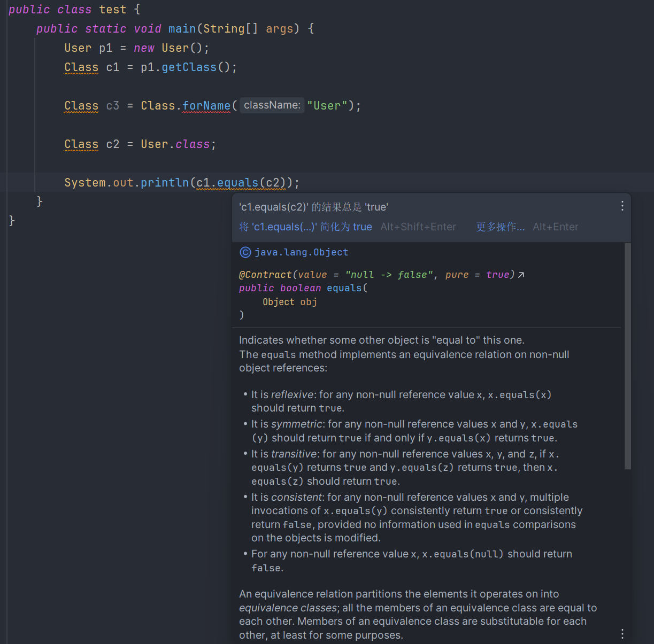
Task: Click the className: parameter hint in forName
Action: point(272,105)
